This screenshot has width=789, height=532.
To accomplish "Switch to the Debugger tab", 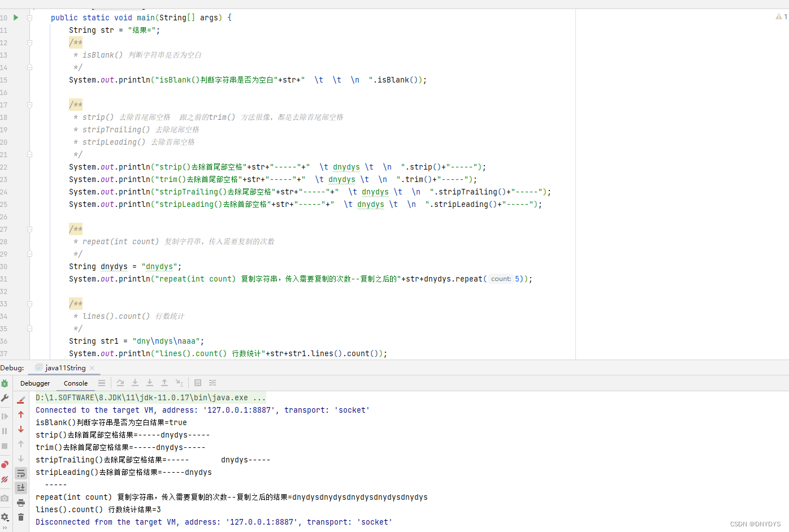I will [35, 383].
